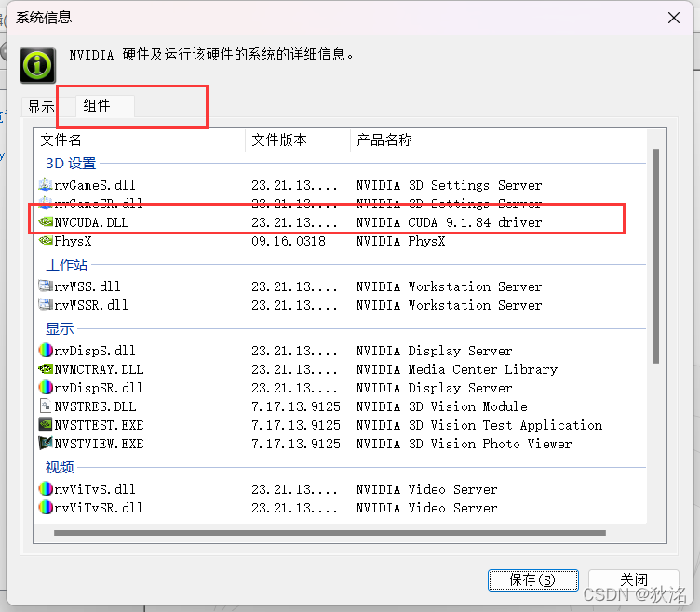
Task: Click the NVSTVIEW.EXE photo viewer icon
Action: click(46, 444)
